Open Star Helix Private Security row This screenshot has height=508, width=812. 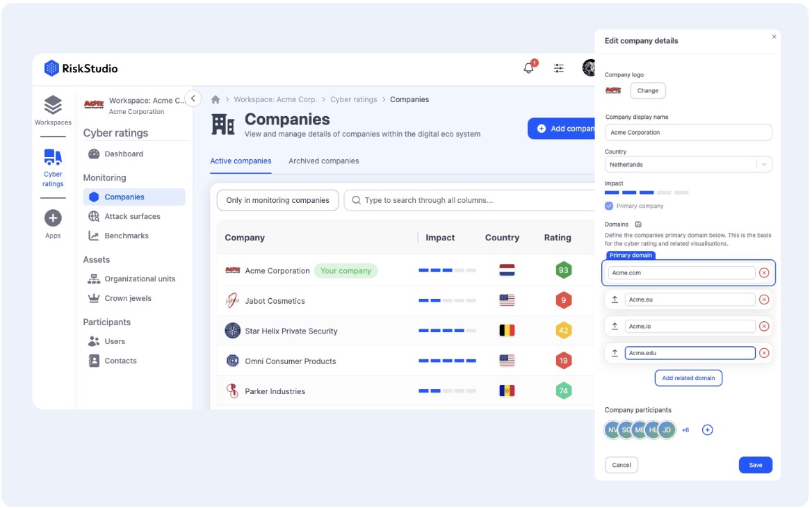tap(406, 330)
